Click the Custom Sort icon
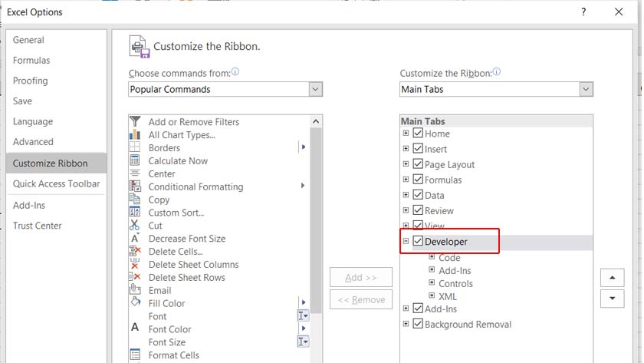The image size is (644, 363). [x=135, y=212]
